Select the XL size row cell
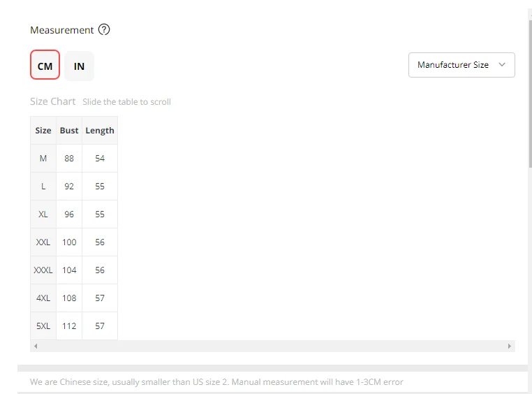532x394 pixels. coord(43,214)
